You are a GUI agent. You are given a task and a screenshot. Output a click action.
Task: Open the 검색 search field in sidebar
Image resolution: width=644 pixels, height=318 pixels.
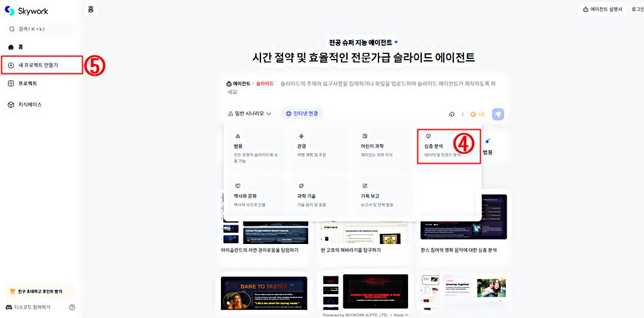coord(40,29)
